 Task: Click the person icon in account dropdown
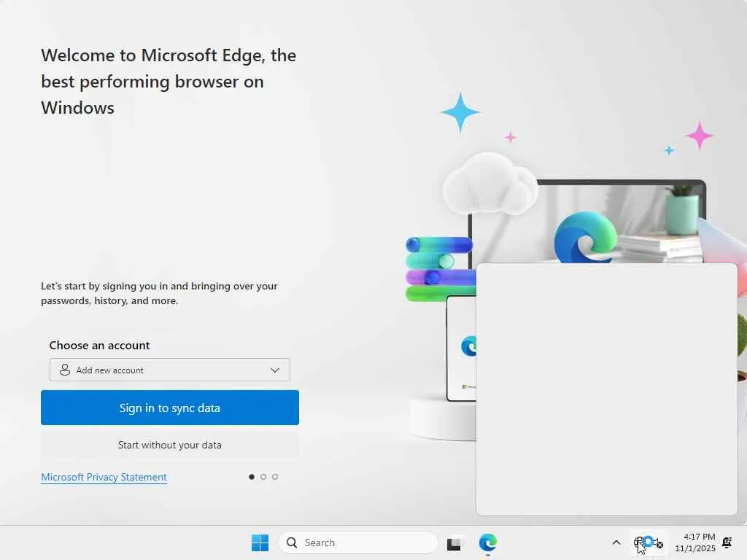[65, 370]
